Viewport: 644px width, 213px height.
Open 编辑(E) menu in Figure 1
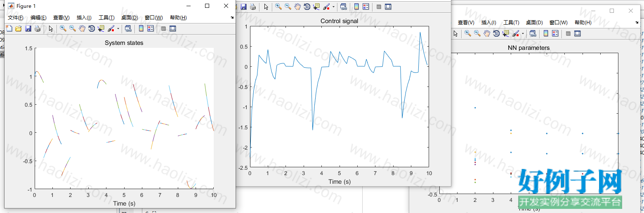pyautogui.click(x=38, y=18)
